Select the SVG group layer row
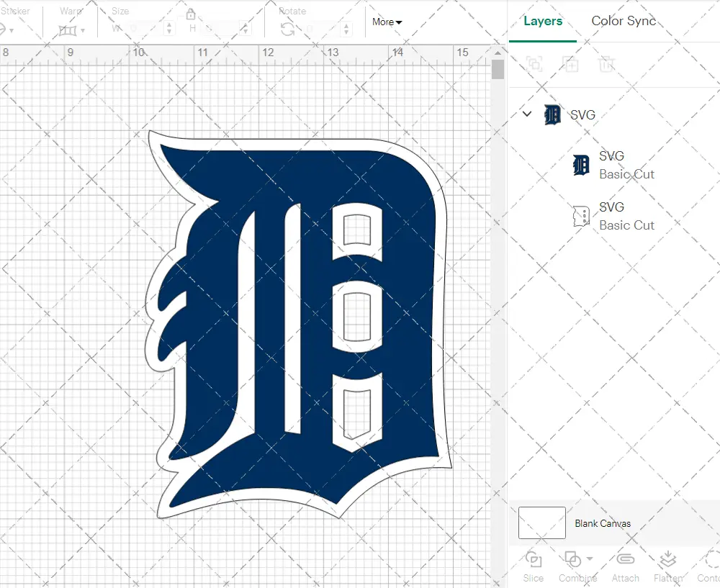 [x=614, y=114]
